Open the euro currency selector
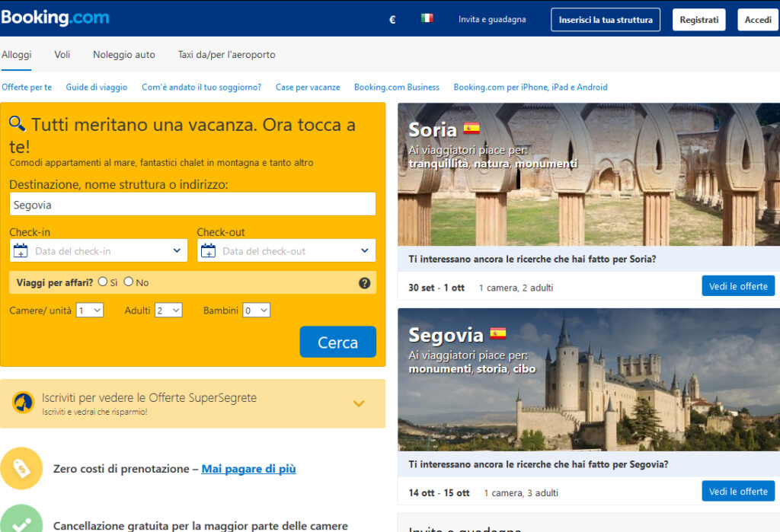 tap(392, 20)
